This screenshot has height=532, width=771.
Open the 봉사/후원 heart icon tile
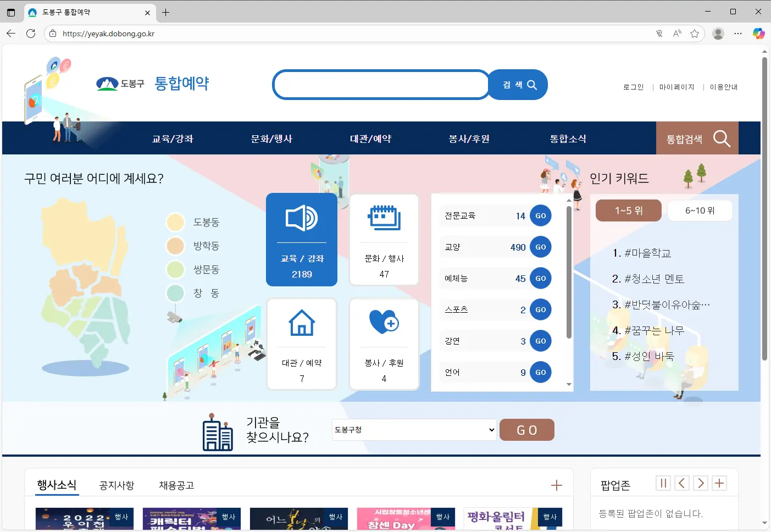[384, 343]
